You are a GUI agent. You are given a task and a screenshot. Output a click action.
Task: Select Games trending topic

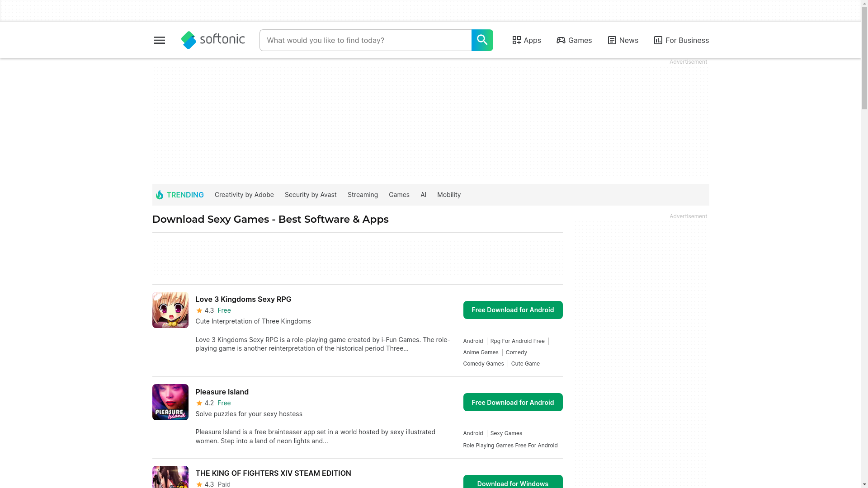click(399, 195)
